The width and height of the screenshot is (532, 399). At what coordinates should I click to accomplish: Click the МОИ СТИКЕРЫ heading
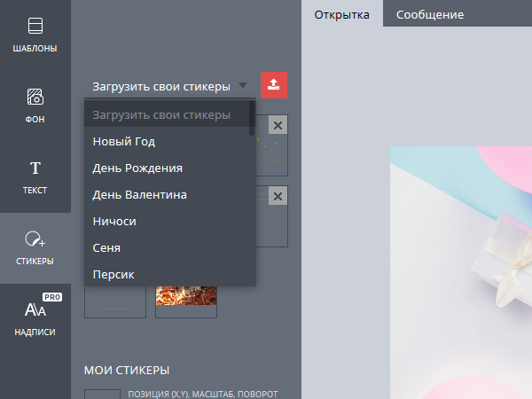(x=127, y=370)
